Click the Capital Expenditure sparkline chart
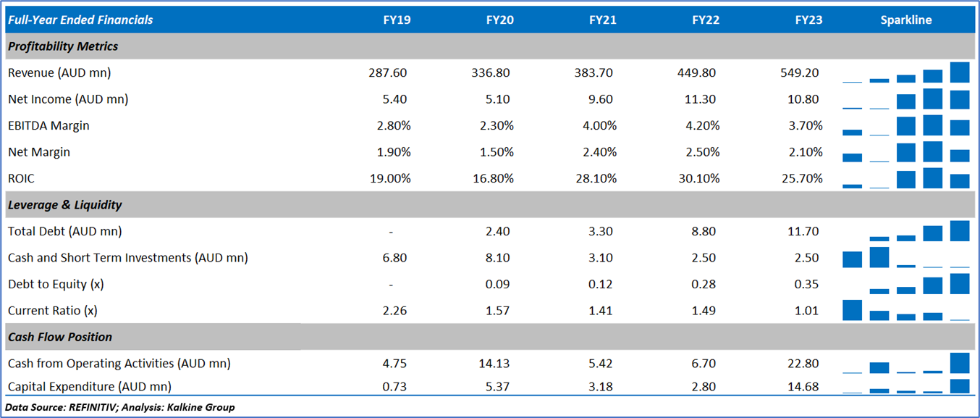This screenshot has width=980, height=418. tap(905, 386)
